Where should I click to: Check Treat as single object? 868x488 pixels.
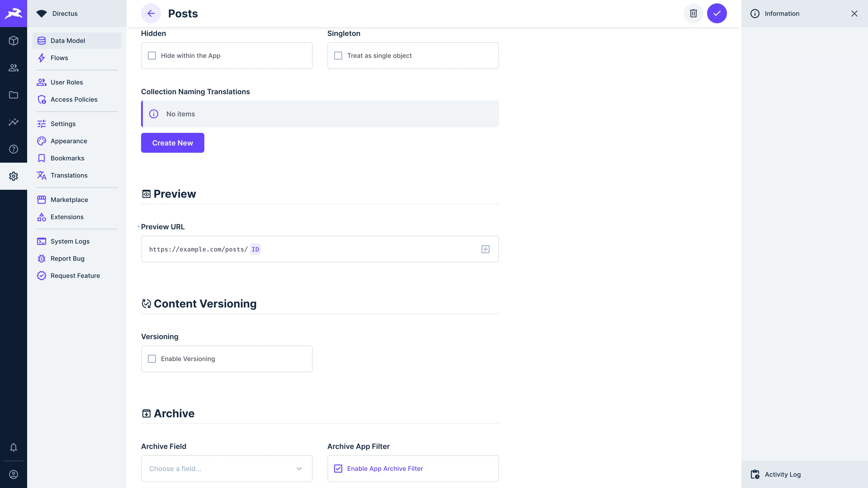click(x=338, y=56)
